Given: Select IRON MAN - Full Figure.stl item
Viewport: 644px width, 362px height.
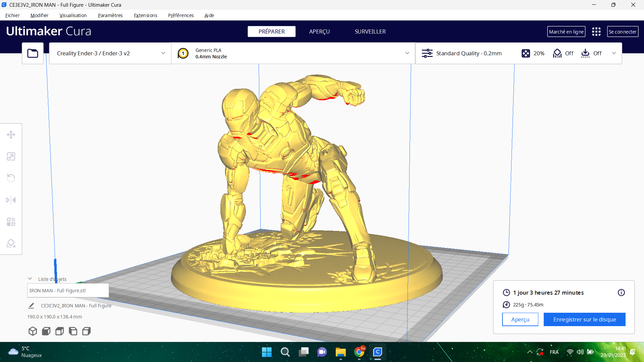Looking at the screenshot, I should pos(68,290).
